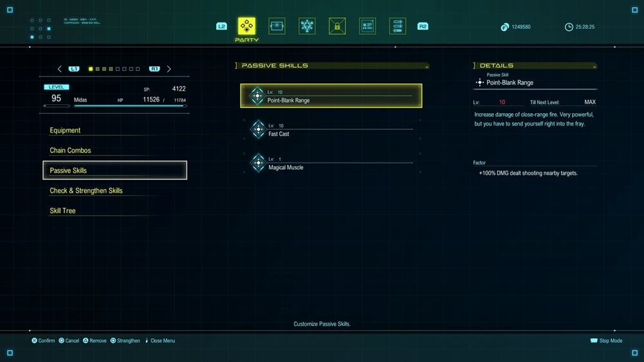Click the Close Menu prompt

[x=160, y=341]
